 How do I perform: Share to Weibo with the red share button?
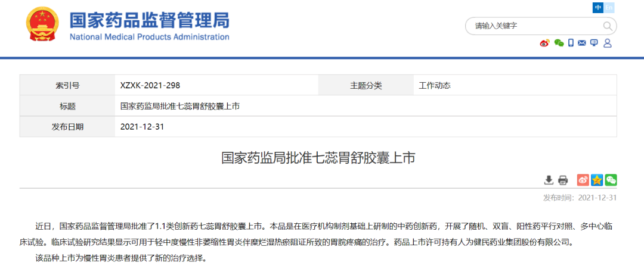(x=583, y=180)
